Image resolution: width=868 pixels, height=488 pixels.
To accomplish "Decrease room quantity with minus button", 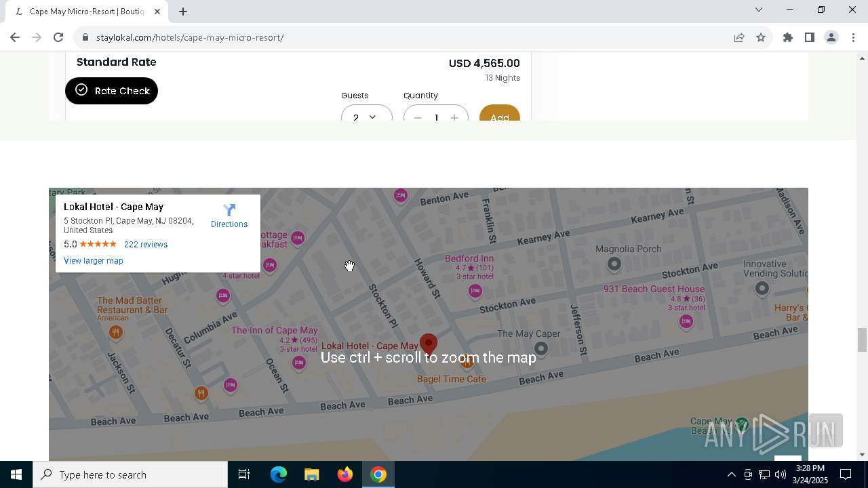I will tap(418, 117).
